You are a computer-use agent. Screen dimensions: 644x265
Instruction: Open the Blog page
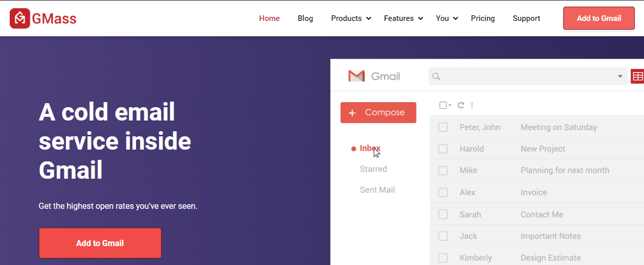[305, 18]
